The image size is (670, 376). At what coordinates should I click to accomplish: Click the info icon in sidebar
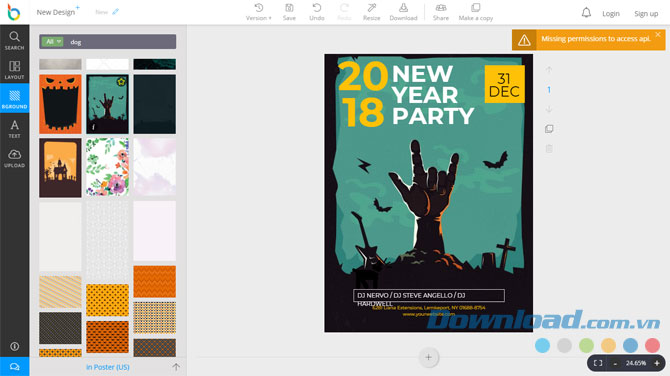[15, 346]
